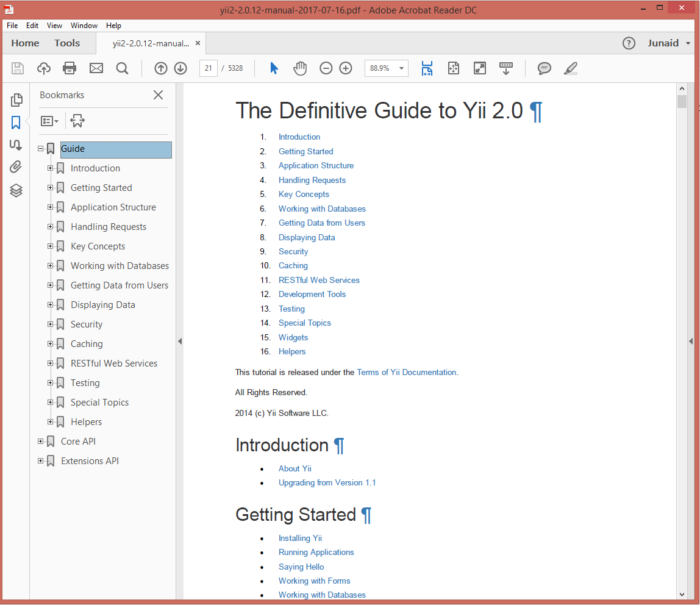Go to next page with down arrow icon

[180, 68]
